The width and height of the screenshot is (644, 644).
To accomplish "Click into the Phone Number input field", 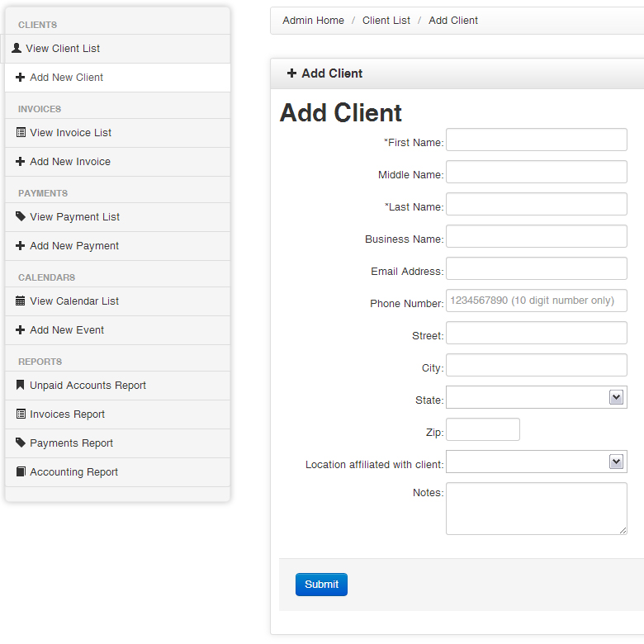I will [x=537, y=301].
